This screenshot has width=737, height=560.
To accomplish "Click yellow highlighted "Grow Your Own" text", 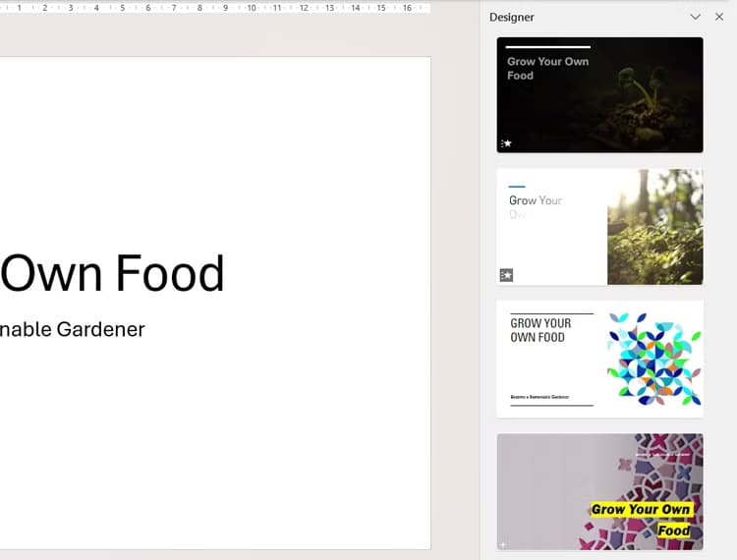I will coord(641,509).
